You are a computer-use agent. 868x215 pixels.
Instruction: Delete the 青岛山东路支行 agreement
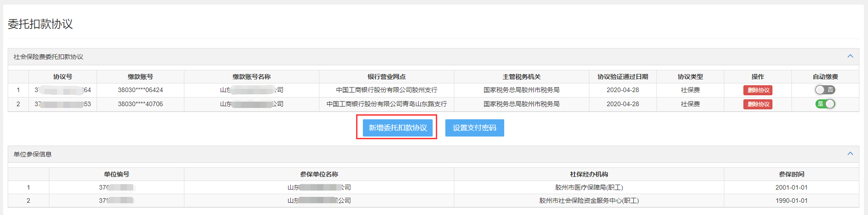pos(757,104)
